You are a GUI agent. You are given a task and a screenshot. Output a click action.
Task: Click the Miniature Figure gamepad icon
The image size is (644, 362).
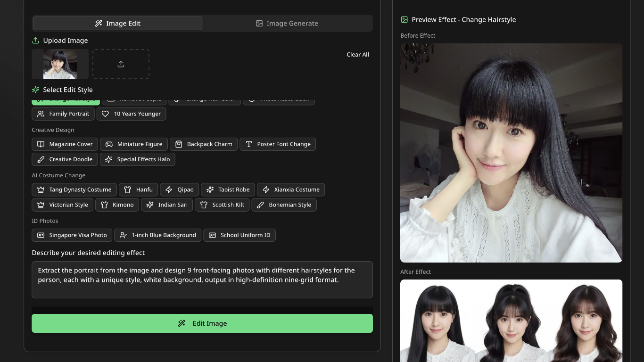(x=109, y=144)
